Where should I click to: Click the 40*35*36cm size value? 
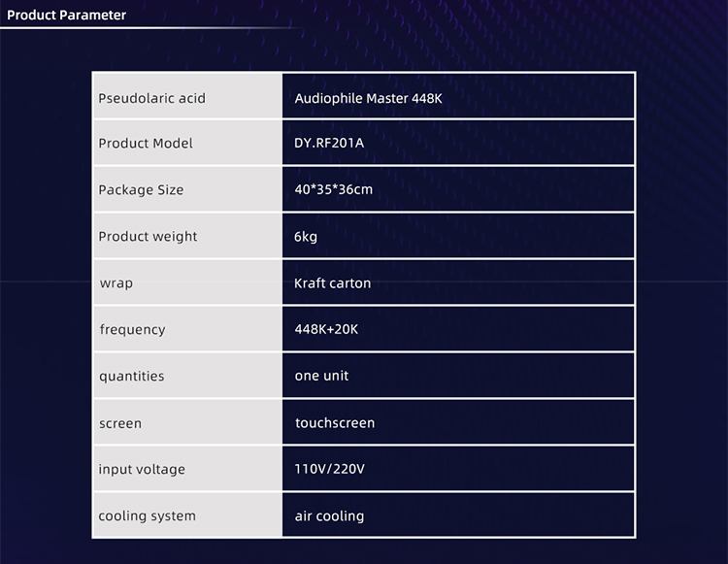click(333, 189)
